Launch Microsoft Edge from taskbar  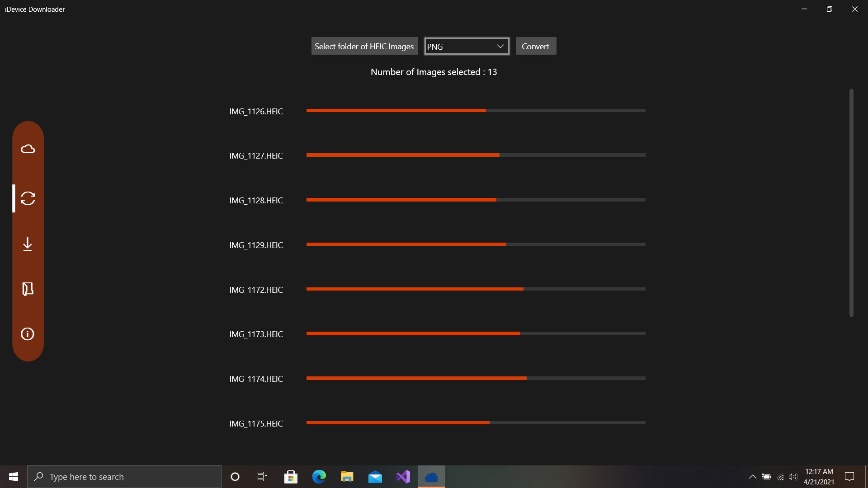(319, 477)
